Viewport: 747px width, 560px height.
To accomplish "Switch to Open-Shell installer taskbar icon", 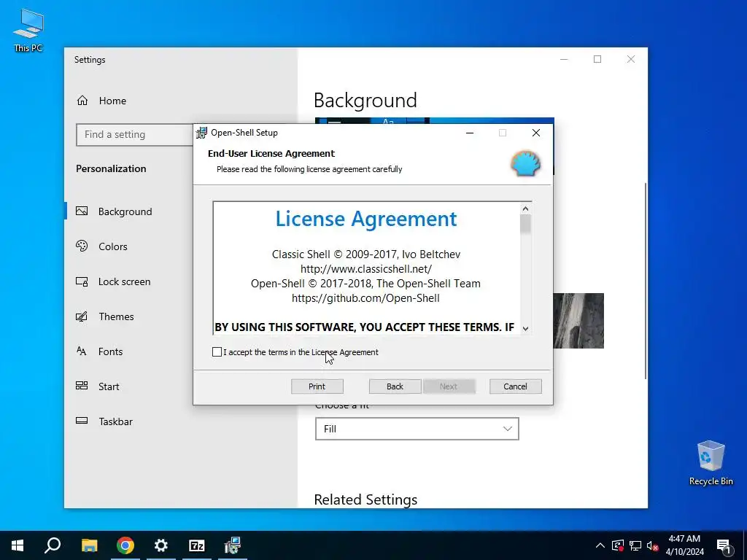I will coord(233,545).
